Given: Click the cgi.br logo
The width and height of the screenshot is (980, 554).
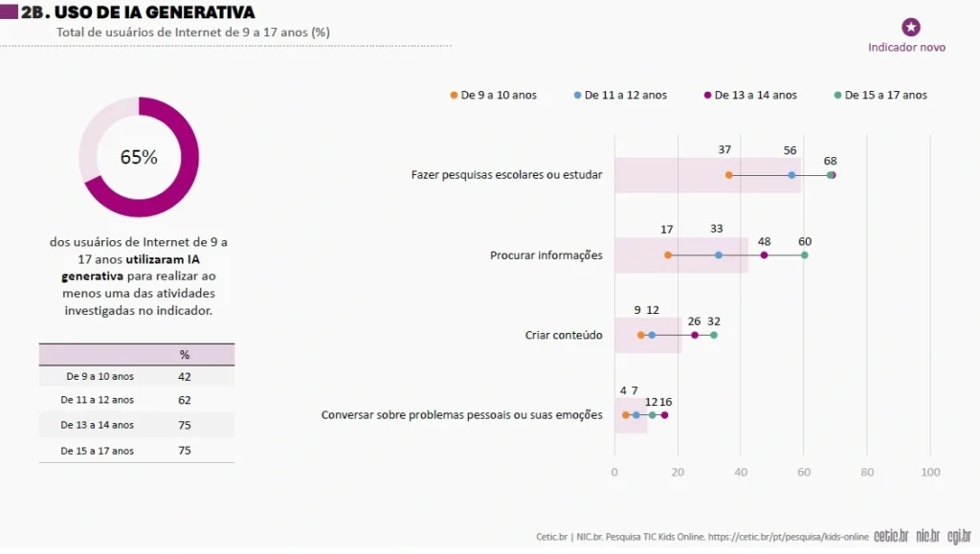Looking at the screenshot, I should point(959,537).
